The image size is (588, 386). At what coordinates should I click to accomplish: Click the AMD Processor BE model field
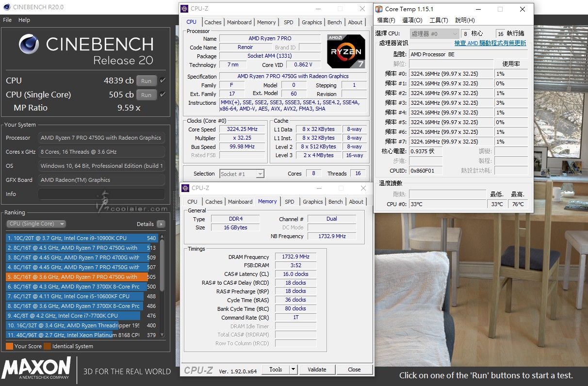pyautogui.click(x=469, y=54)
